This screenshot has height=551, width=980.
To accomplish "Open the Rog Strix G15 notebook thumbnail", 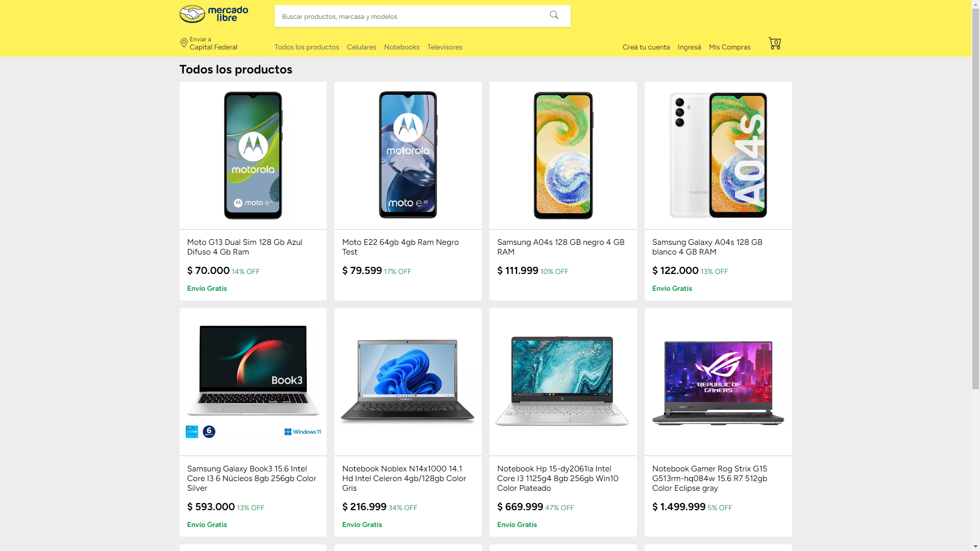I will (718, 382).
